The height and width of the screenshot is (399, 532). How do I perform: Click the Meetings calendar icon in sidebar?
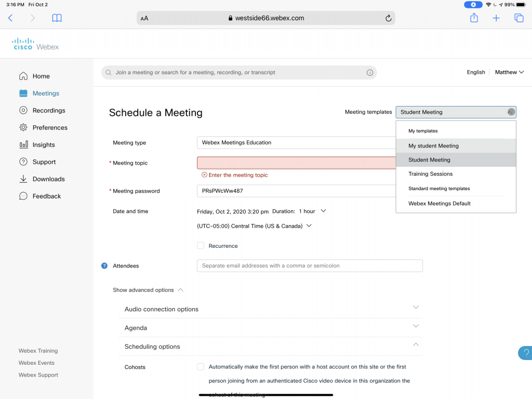pyautogui.click(x=23, y=94)
